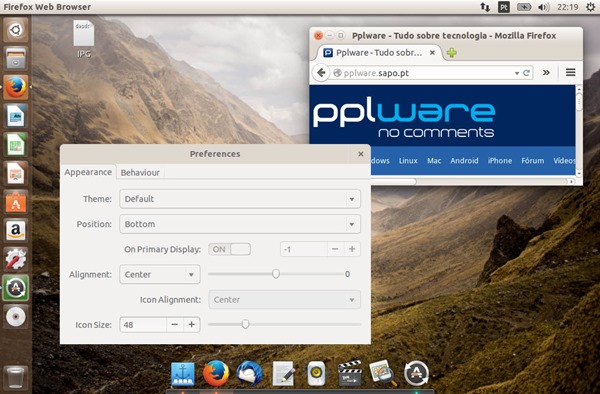This screenshot has height=394, width=600.
Task: Close the Preferences dialog
Action: [x=360, y=154]
